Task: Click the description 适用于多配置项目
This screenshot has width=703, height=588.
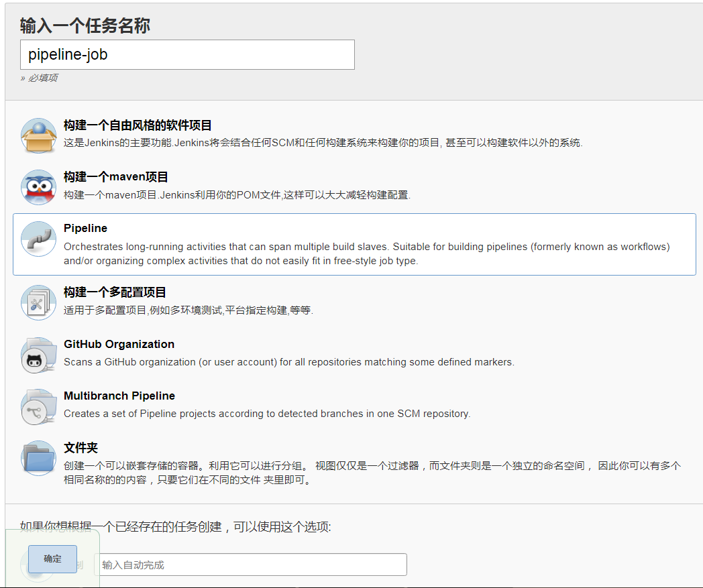Action: 188,310
